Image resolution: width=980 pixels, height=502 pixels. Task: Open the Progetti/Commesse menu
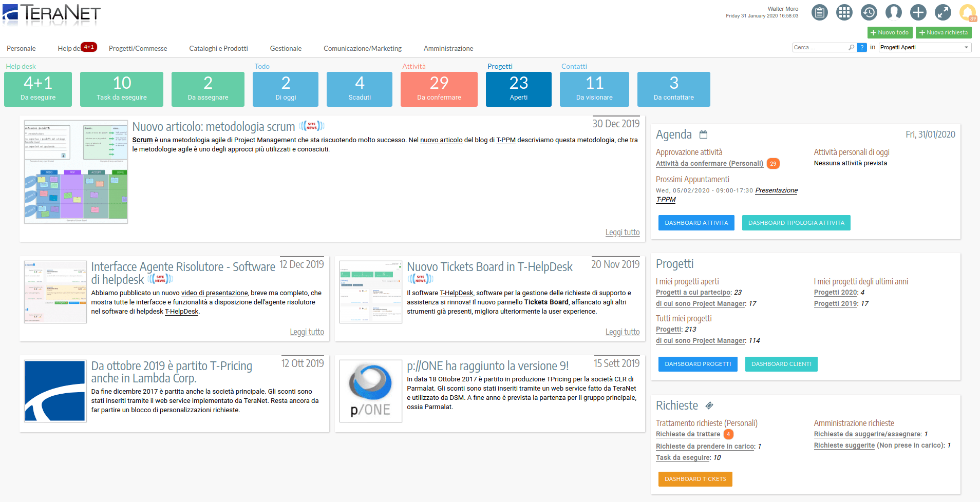tap(138, 48)
